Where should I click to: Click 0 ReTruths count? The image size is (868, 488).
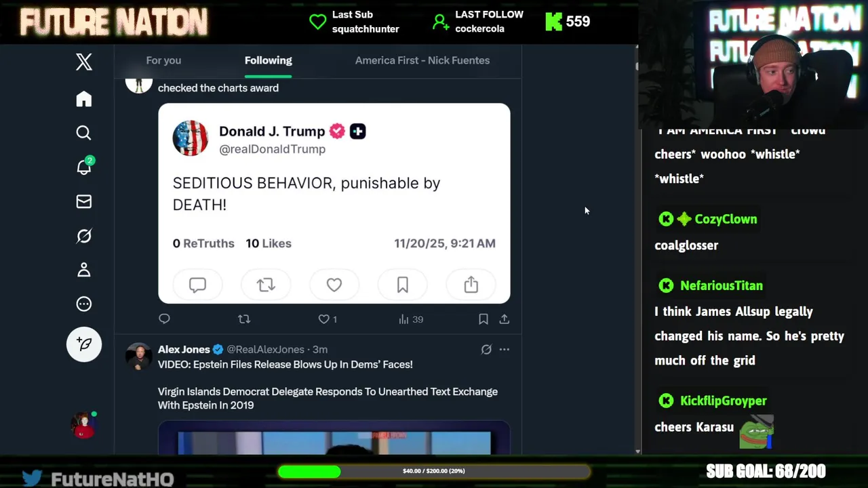203,243
